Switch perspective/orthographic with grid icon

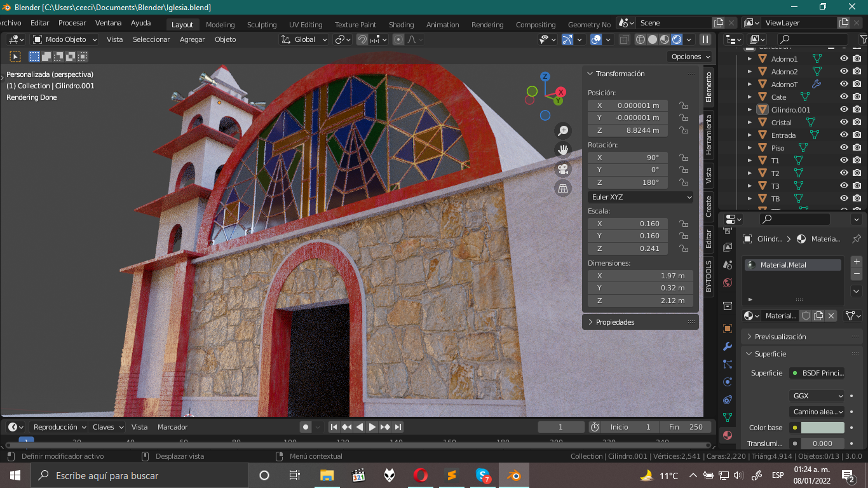(x=563, y=188)
